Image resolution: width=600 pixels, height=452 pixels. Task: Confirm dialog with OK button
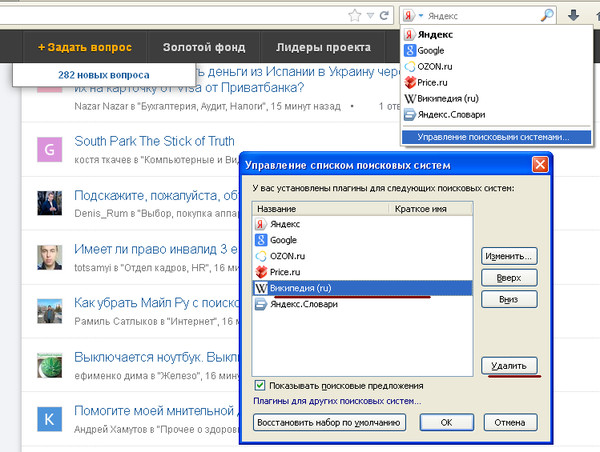(447, 423)
